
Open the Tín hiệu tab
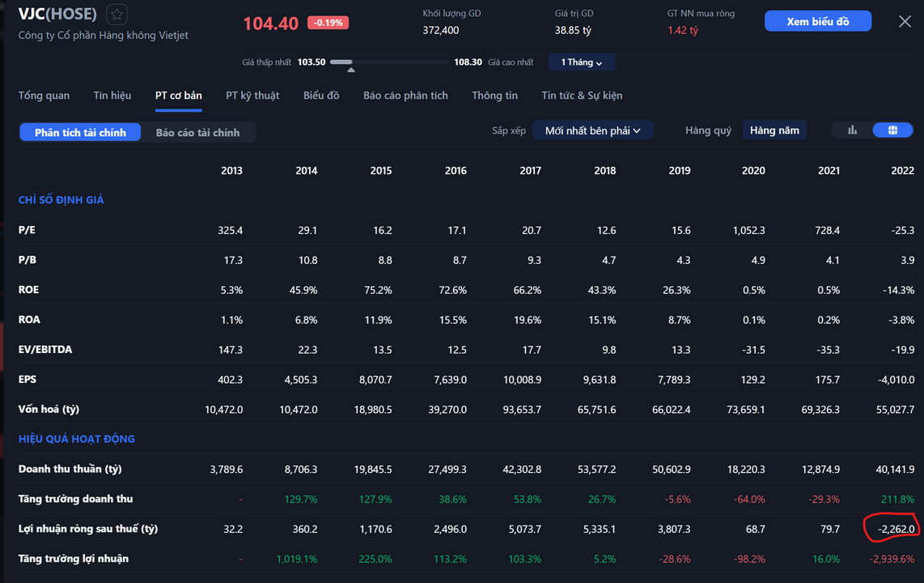click(x=112, y=96)
